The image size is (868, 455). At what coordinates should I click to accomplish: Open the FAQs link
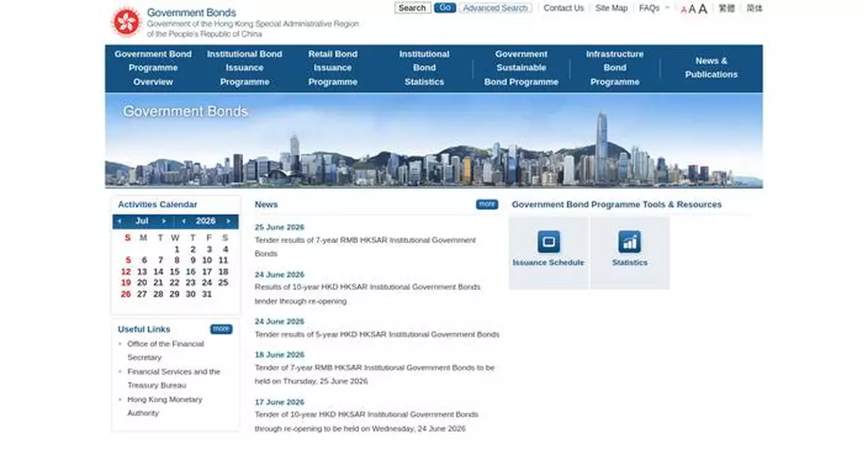click(x=649, y=8)
